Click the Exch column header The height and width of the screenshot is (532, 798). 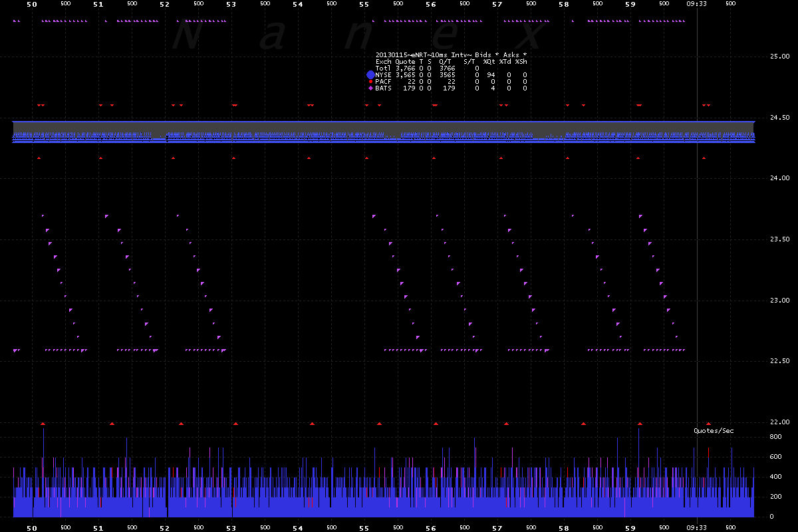[383, 61]
